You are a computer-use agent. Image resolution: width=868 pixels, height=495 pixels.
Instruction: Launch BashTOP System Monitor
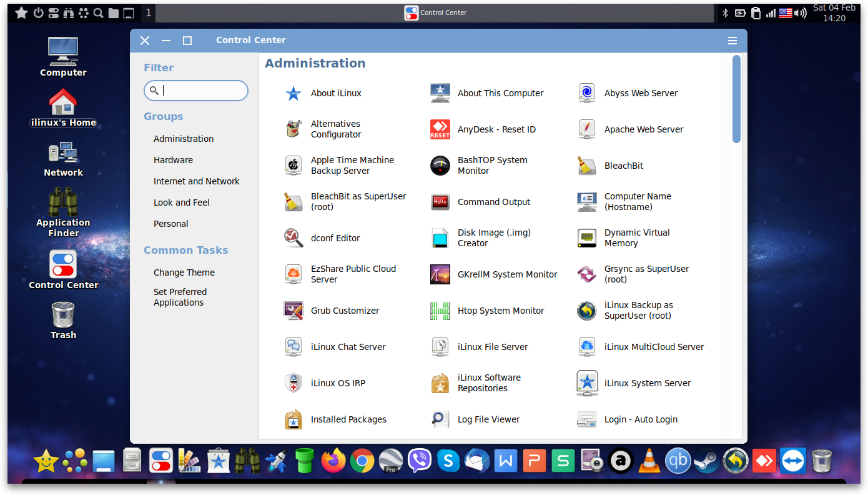479,166
